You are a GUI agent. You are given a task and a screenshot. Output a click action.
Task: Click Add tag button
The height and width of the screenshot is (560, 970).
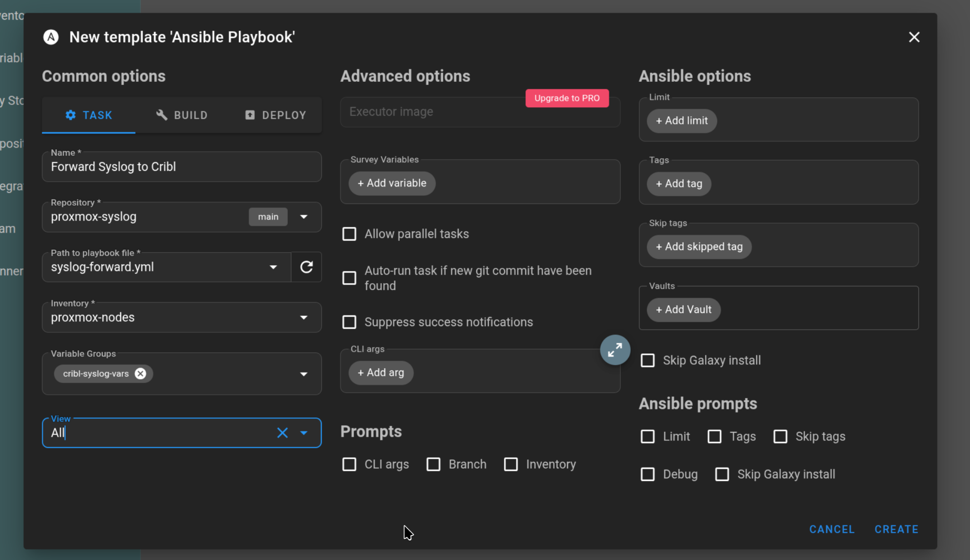(679, 184)
